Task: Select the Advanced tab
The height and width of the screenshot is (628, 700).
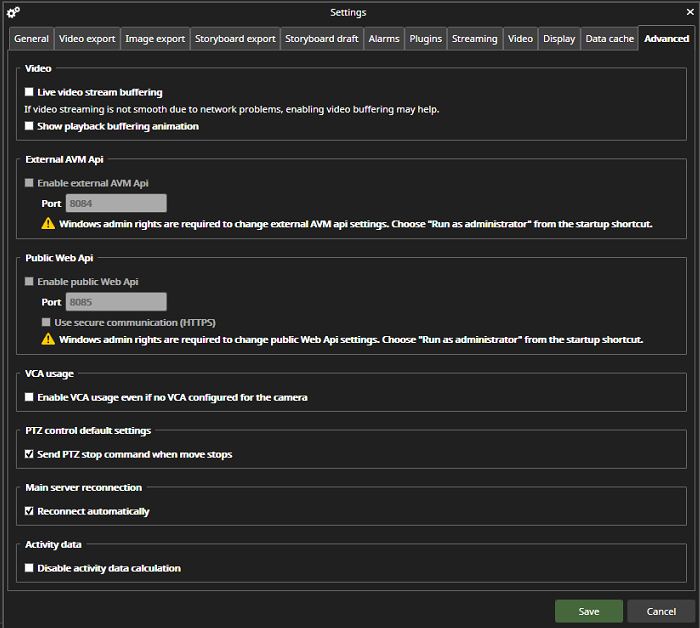Action: [x=667, y=39]
